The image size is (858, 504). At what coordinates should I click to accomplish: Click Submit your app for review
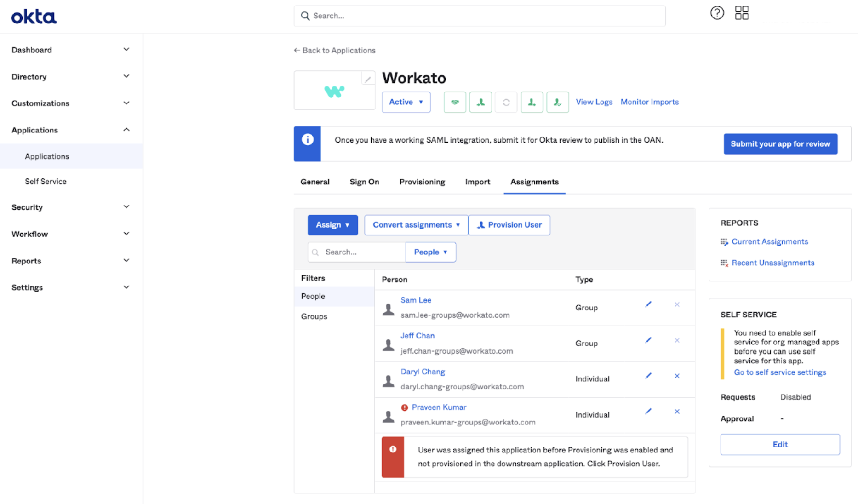780,144
